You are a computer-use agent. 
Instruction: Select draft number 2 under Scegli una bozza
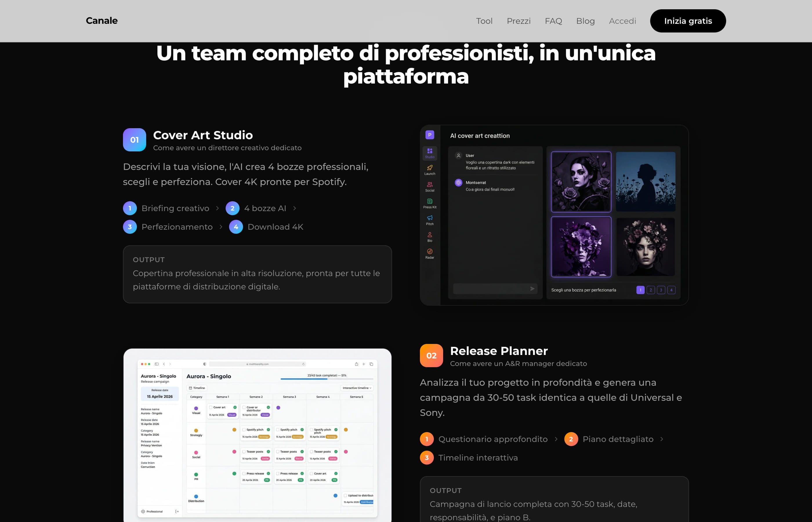tap(651, 290)
